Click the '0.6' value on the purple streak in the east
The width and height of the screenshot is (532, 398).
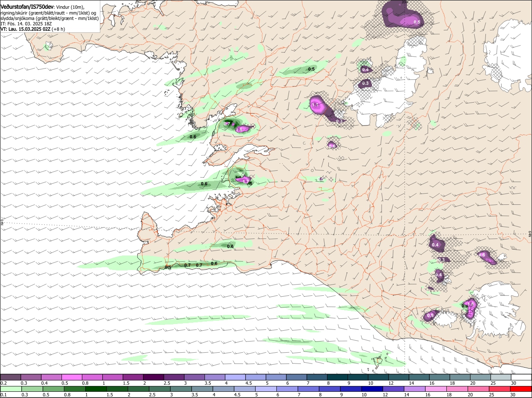482,255
